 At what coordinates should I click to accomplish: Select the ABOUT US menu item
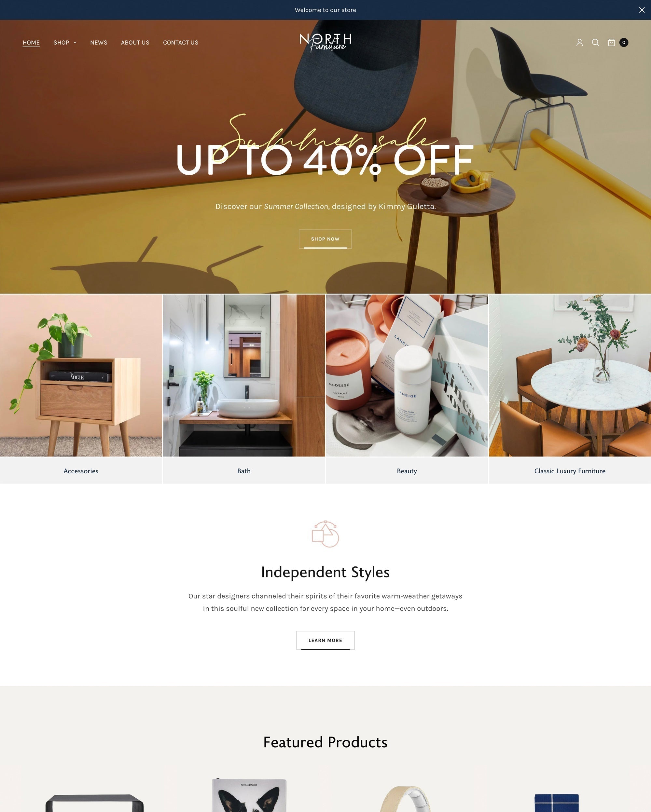coord(135,42)
